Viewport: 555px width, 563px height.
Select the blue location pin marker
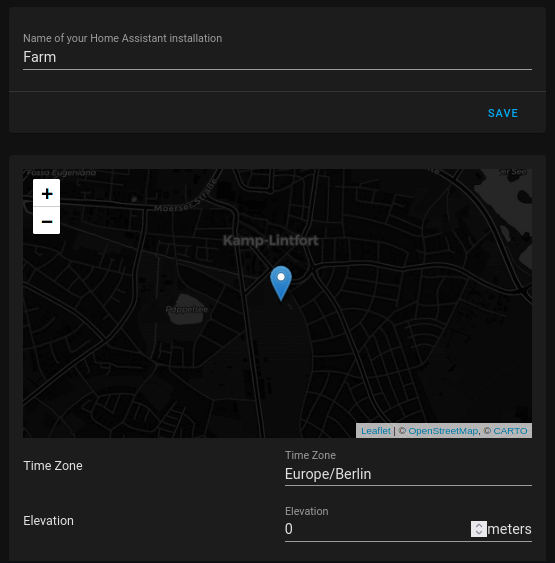[281, 283]
